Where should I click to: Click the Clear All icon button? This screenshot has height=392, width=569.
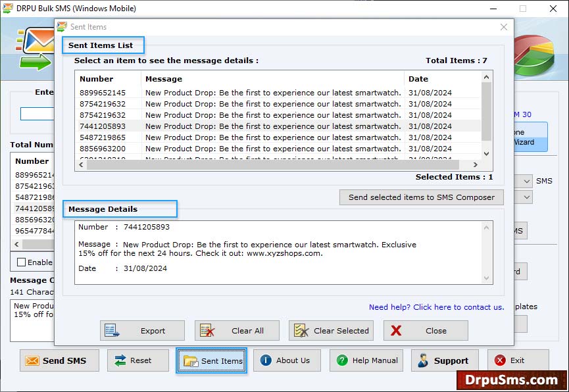(x=237, y=330)
